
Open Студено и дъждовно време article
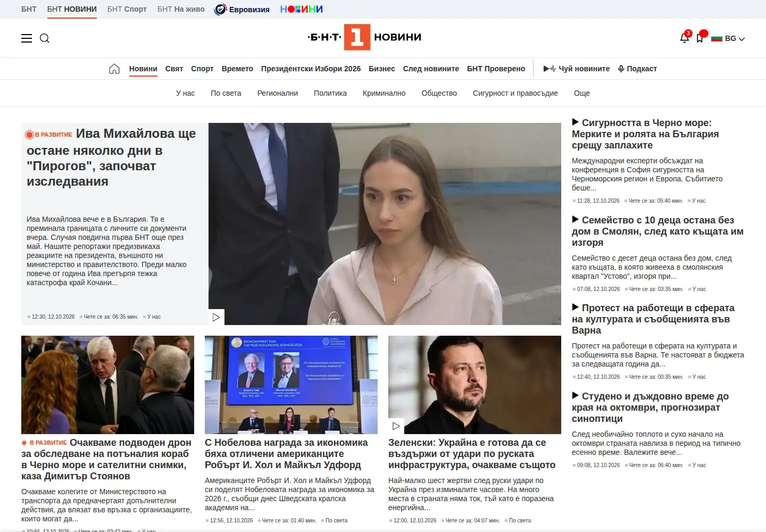[x=650, y=408]
